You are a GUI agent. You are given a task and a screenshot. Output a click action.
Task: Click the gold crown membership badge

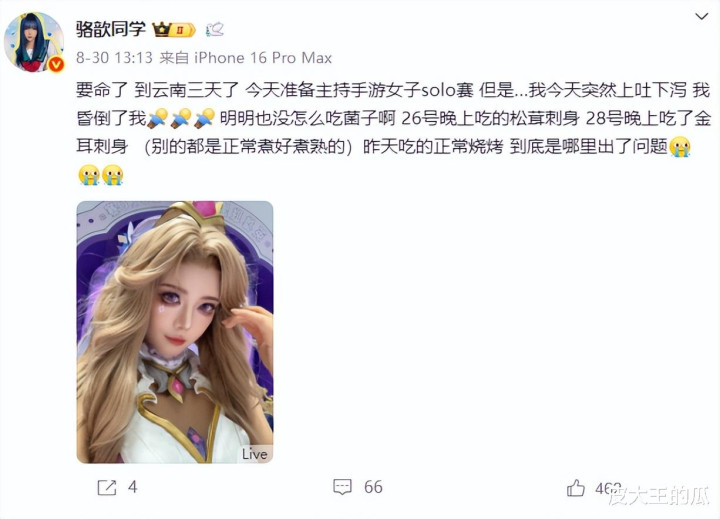click(174, 30)
